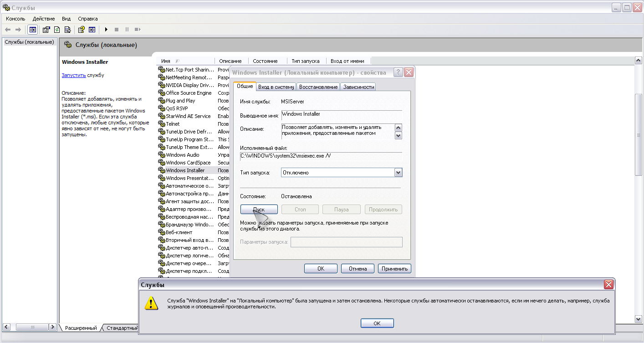Click the left pane horizontal scrollbar thumb

[x=32, y=327]
